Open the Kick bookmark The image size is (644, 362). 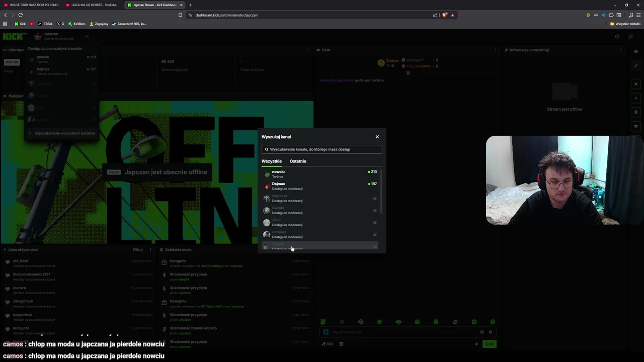[20, 24]
